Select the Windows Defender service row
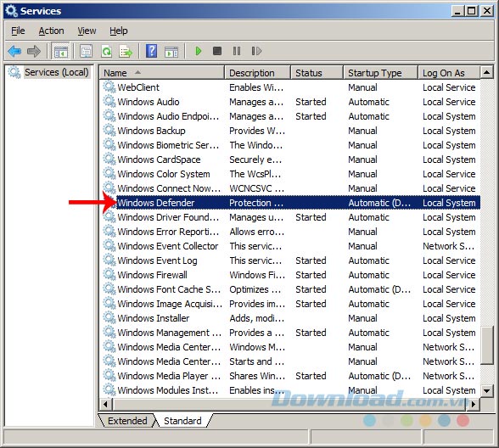The image size is (499, 448). [298, 203]
